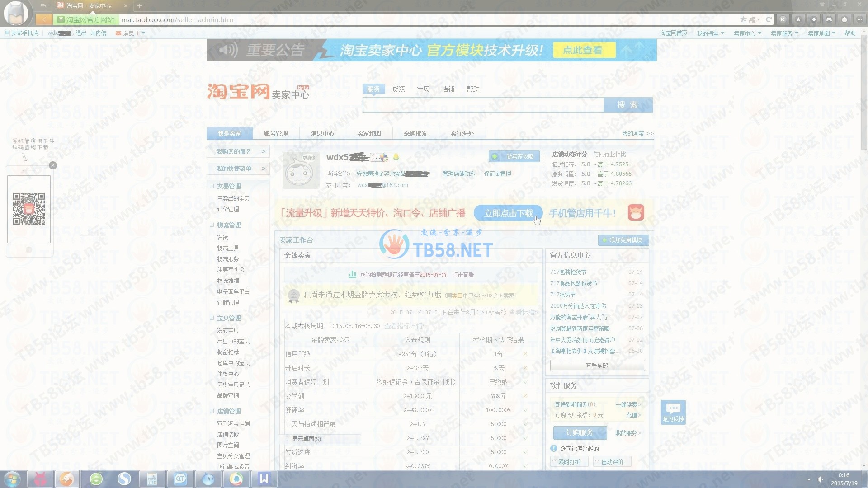Open 发布宝贝 sidebar link
The width and height of the screenshot is (868, 488).
(228, 330)
